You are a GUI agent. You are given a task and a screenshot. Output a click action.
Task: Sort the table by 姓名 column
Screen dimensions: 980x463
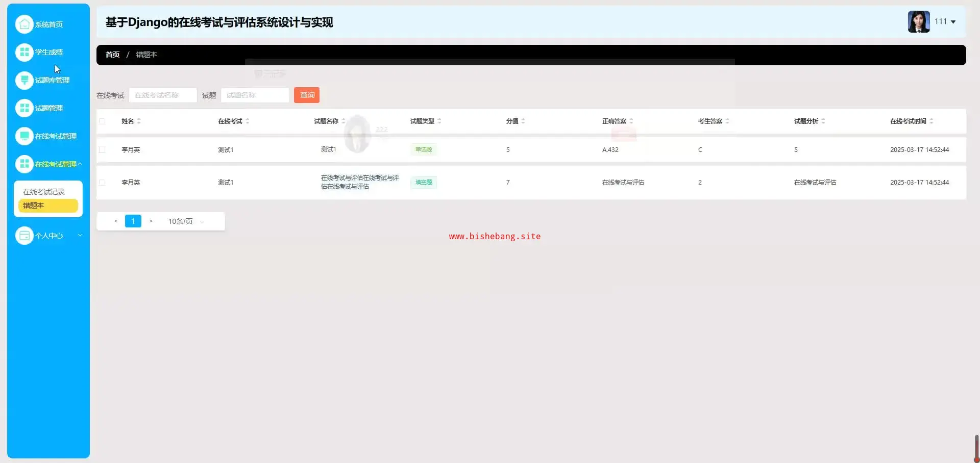(x=139, y=121)
